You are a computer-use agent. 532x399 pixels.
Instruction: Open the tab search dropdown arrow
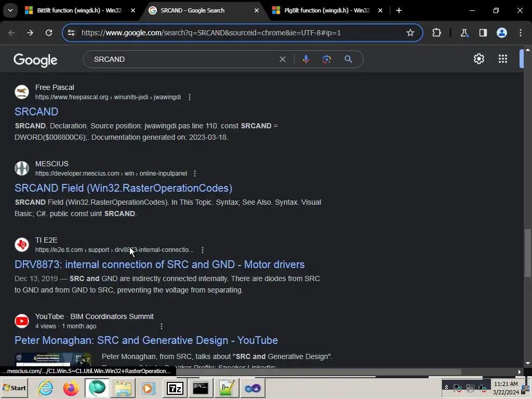[10, 10]
